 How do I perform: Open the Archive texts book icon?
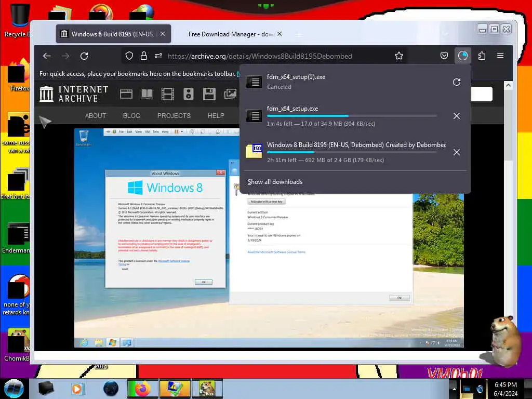(147, 94)
